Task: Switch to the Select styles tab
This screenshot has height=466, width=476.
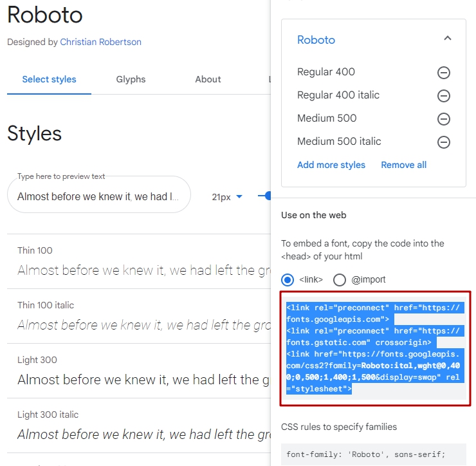Action: tap(49, 79)
